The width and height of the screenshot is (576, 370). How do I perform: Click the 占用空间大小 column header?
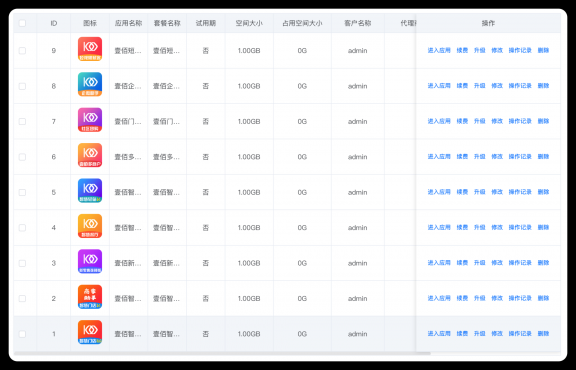[x=302, y=23]
